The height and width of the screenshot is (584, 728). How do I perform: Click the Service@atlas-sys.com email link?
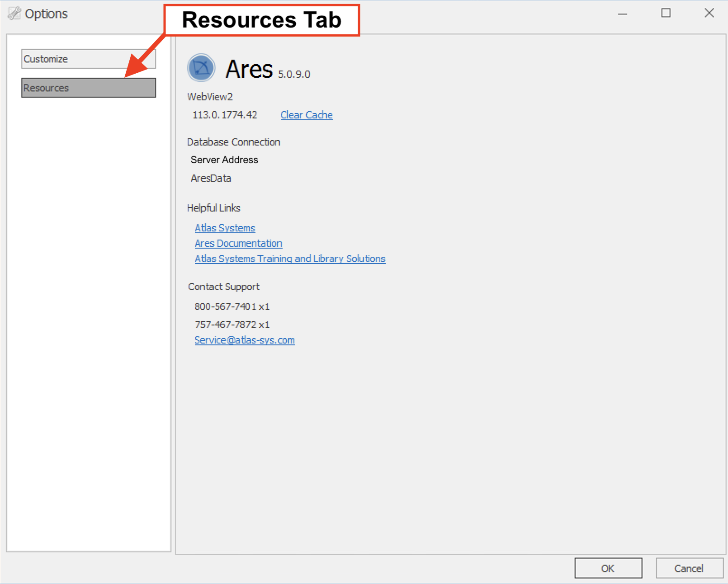[x=245, y=340]
